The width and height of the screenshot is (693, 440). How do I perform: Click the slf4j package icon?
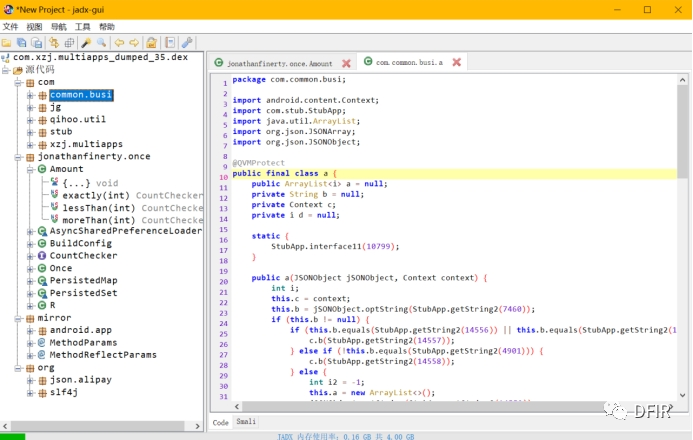42,393
